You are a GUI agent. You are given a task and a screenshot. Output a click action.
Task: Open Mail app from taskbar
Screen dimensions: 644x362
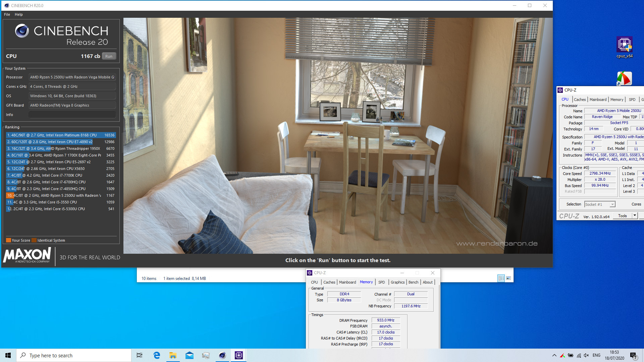click(190, 355)
